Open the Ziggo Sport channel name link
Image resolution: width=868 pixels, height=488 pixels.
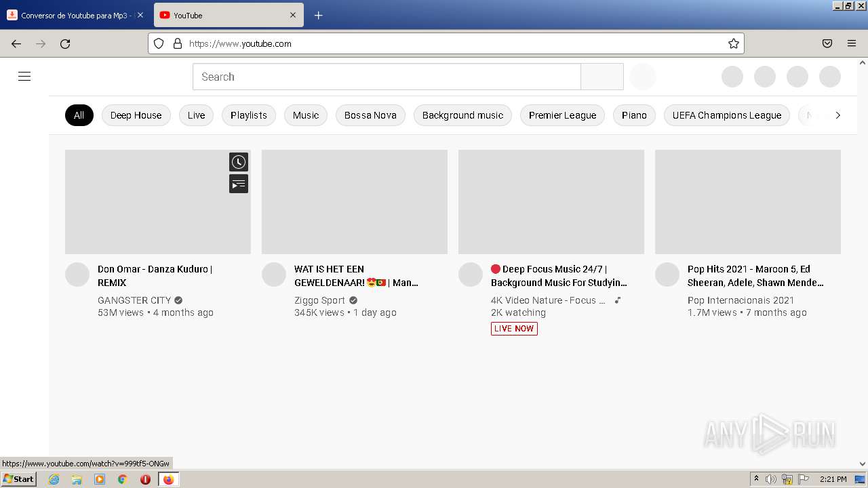(319, 300)
